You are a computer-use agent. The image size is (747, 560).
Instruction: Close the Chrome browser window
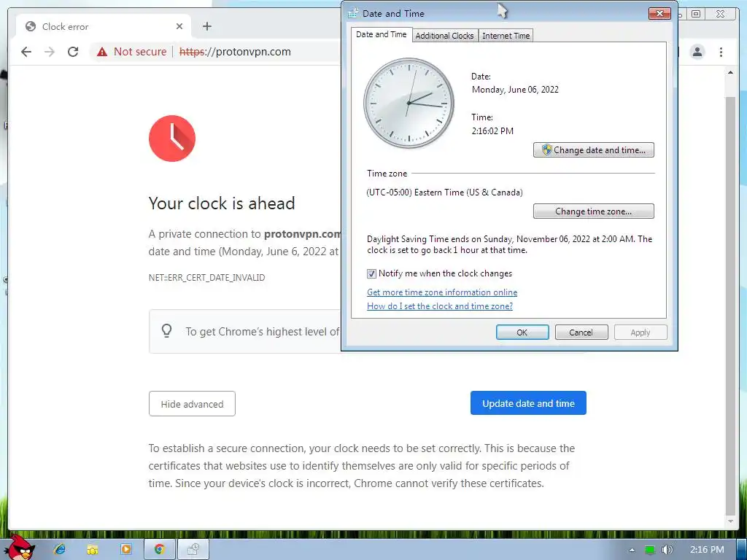click(720, 15)
